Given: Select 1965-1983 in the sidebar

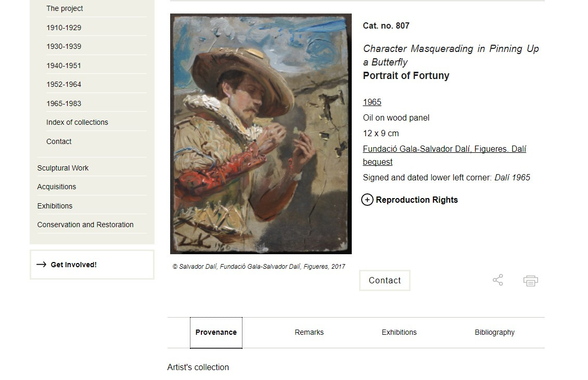Looking at the screenshot, I should [x=63, y=103].
